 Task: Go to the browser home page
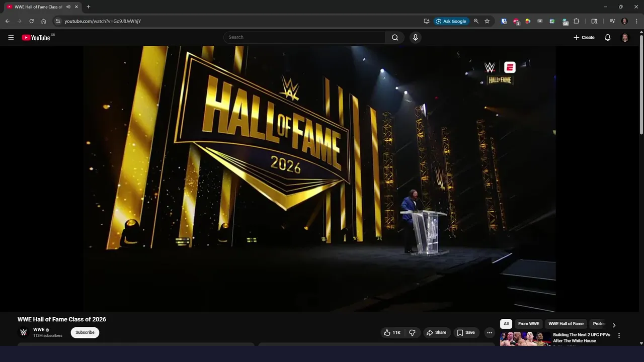click(43, 21)
